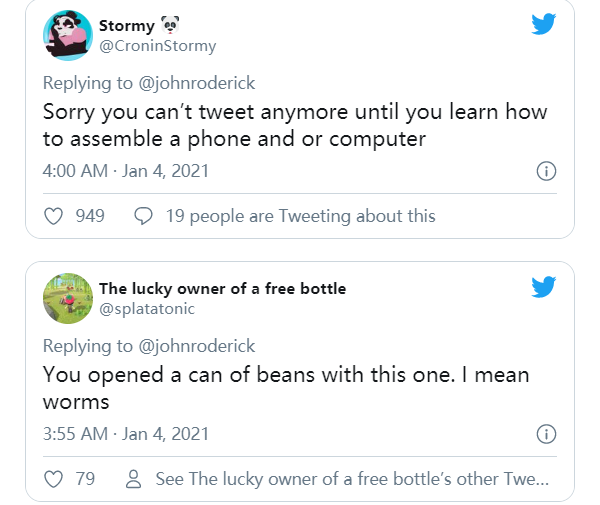Like the can of beans tweet

(x=55, y=479)
